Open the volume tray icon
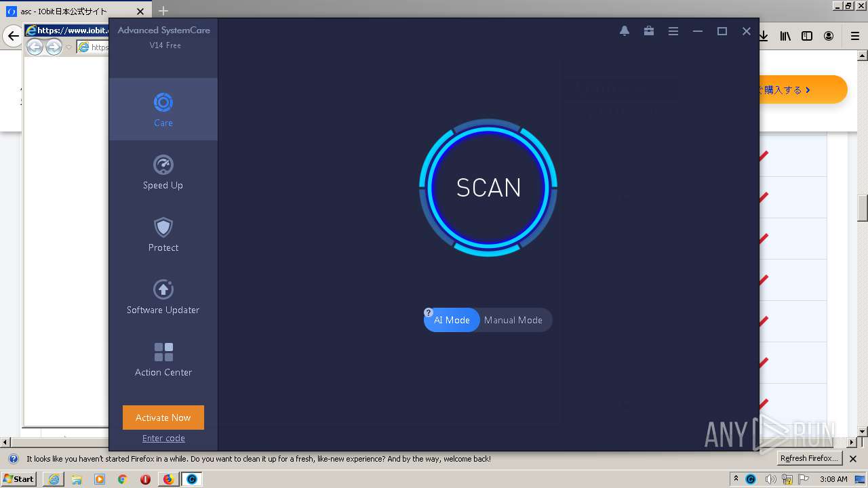 click(x=770, y=479)
